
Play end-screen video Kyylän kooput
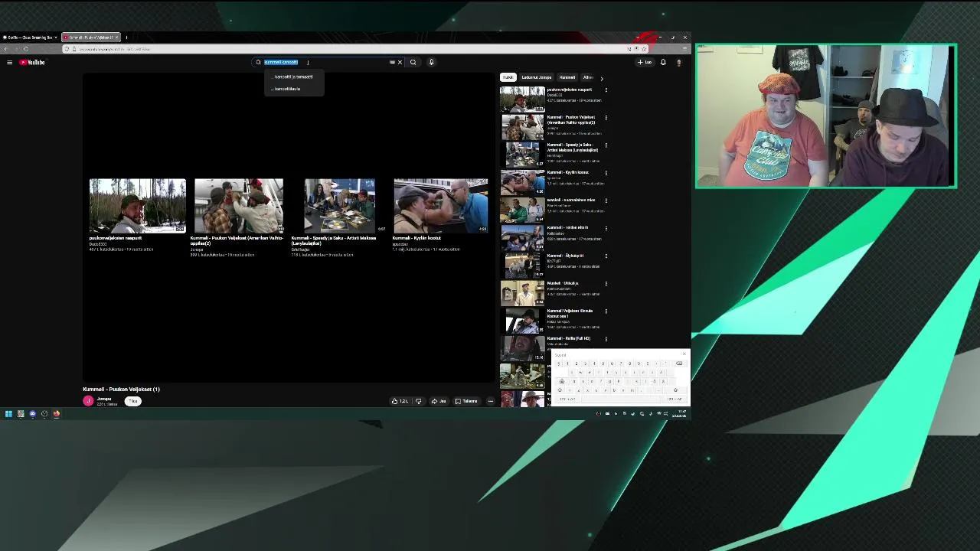pyautogui.click(x=440, y=206)
